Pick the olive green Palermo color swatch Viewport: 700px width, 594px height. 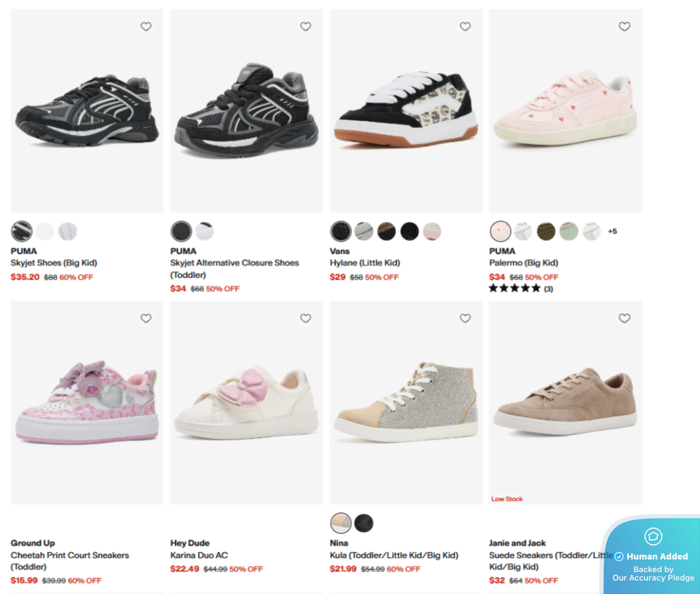(x=546, y=231)
